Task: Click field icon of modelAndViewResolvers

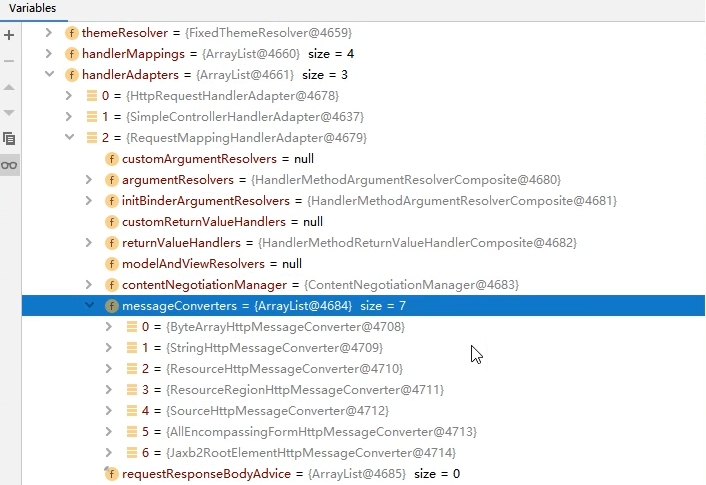Action: pyautogui.click(x=111, y=264)
